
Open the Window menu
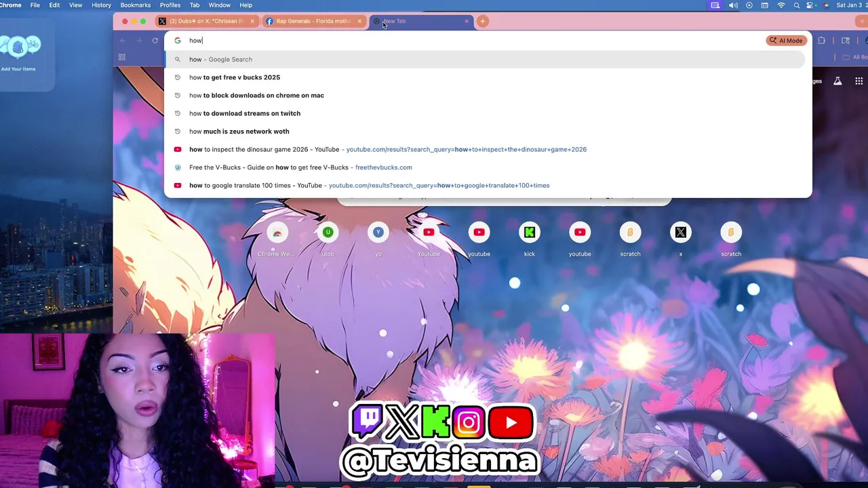220,5
